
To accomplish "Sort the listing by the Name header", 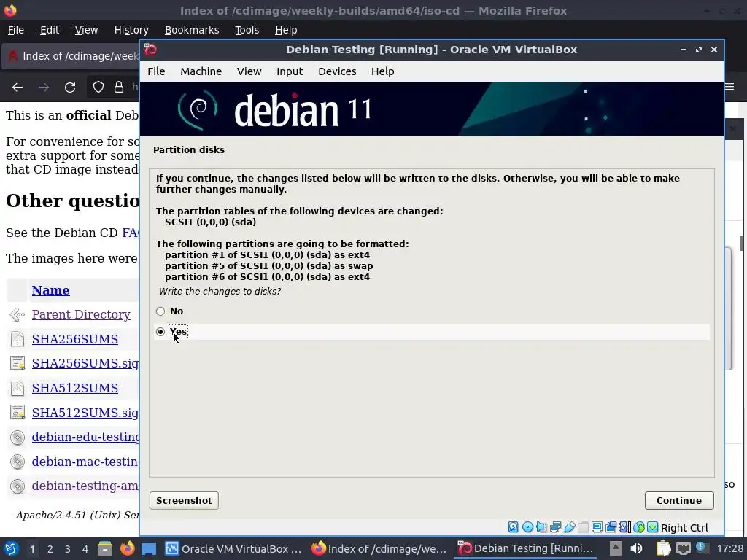I will click(50, 290).
